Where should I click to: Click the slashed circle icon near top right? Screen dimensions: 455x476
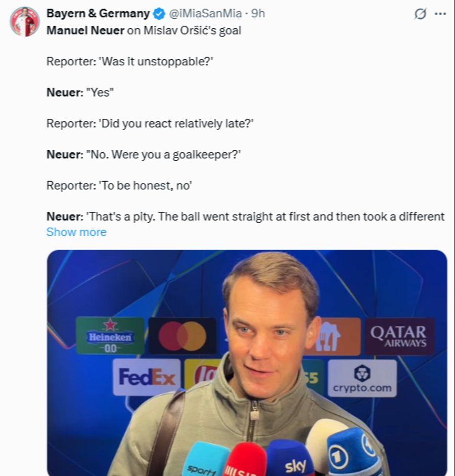tap(420, 14)
